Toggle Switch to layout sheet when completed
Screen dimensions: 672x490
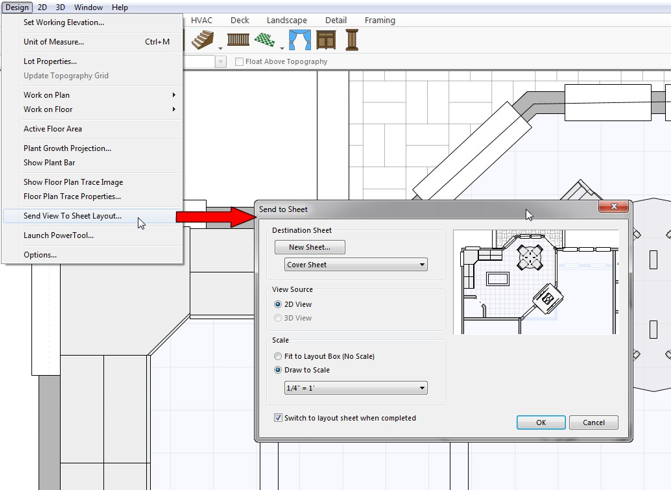[x=278, y=418]
